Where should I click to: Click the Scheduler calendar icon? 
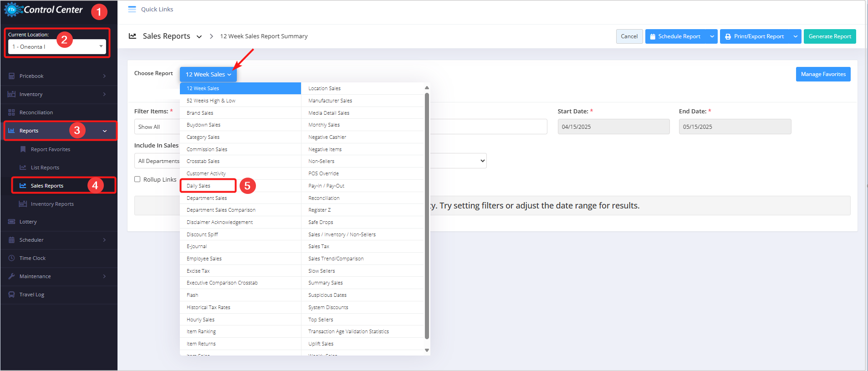[x=11, y=240]
